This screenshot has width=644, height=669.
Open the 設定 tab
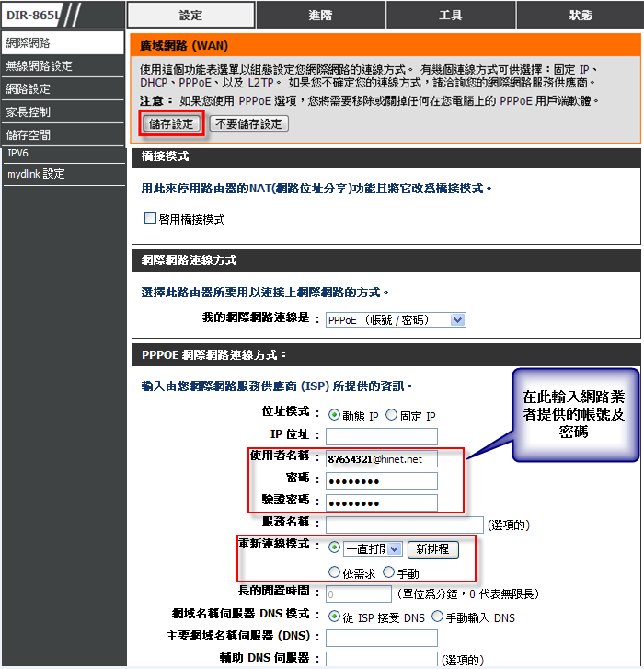pyautogui.click(x=190, y=15)
